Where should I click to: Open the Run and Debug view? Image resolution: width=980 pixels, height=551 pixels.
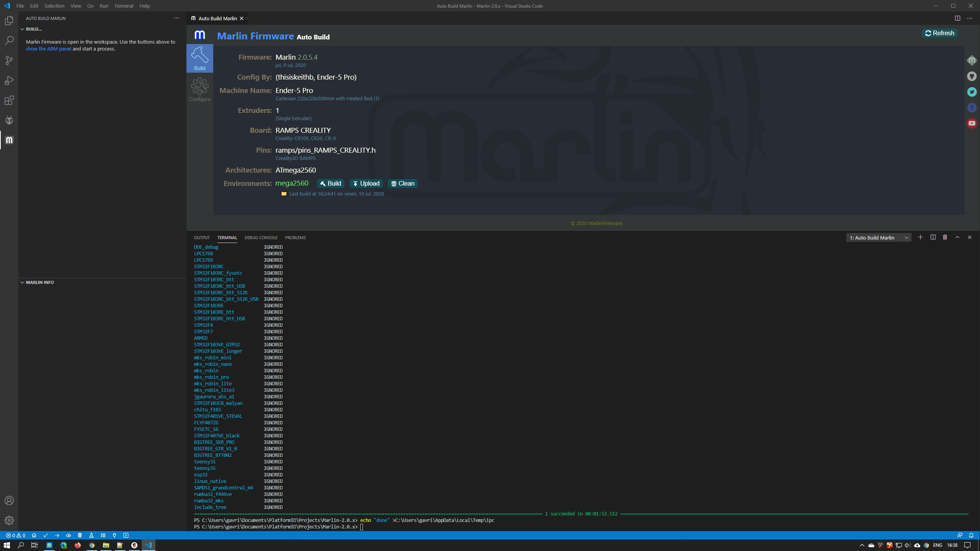tap(9, 80)
